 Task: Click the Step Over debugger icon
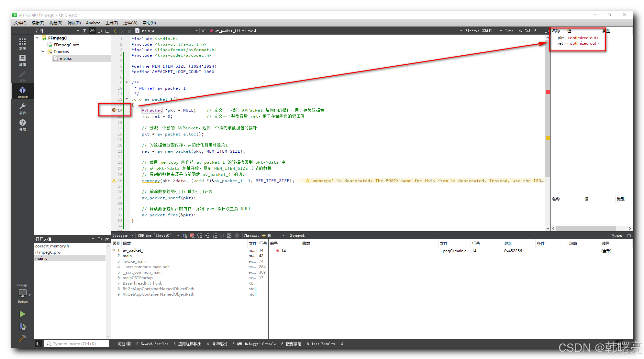tap(200, 235)
